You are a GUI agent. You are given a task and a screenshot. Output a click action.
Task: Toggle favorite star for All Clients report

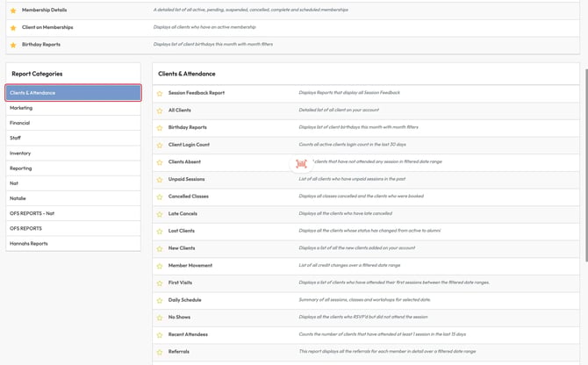160,111
